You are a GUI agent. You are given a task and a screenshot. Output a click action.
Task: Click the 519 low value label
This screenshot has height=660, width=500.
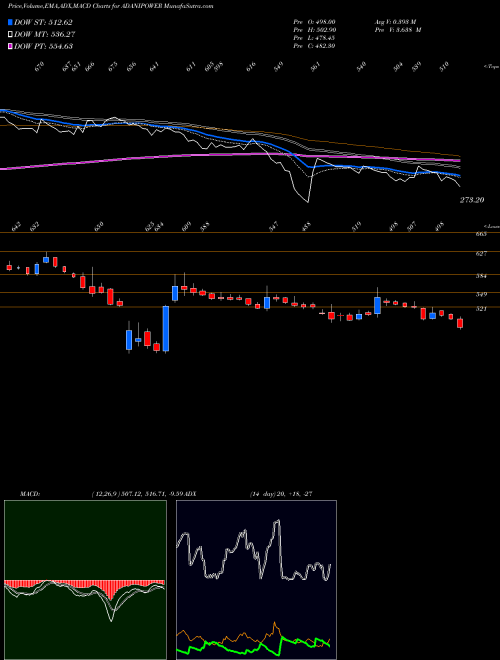pyautogui.click(x=356, y=226)
